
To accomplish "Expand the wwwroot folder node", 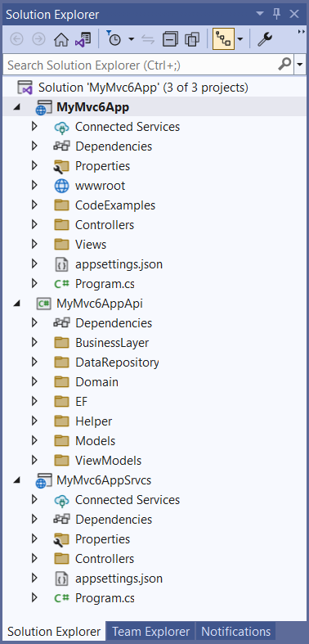I will [34, 185].
